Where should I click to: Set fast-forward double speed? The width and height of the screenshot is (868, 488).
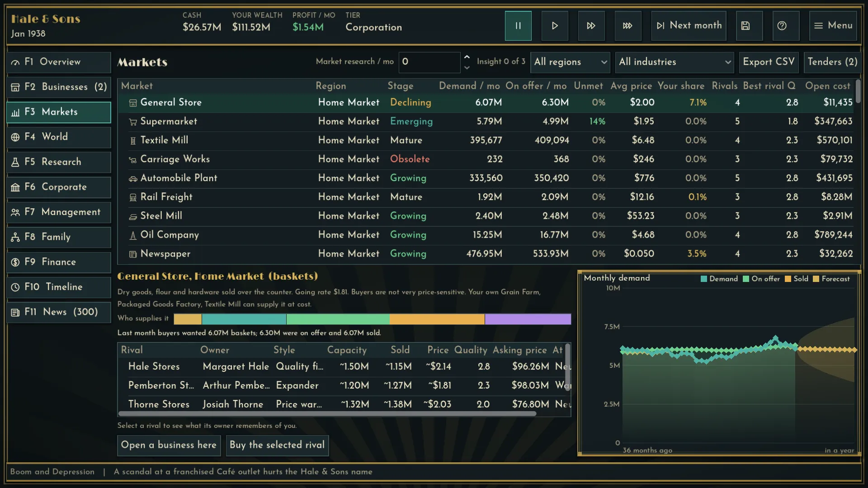point(591,26)
